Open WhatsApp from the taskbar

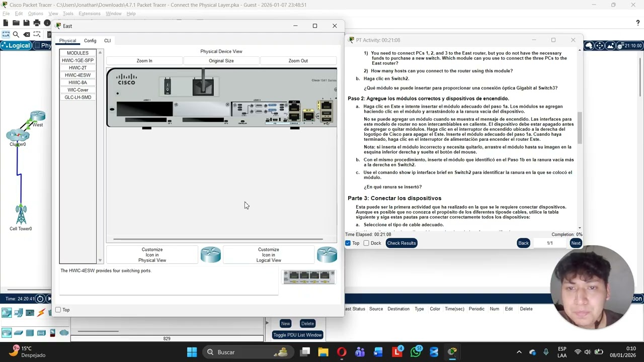(416, 352)
